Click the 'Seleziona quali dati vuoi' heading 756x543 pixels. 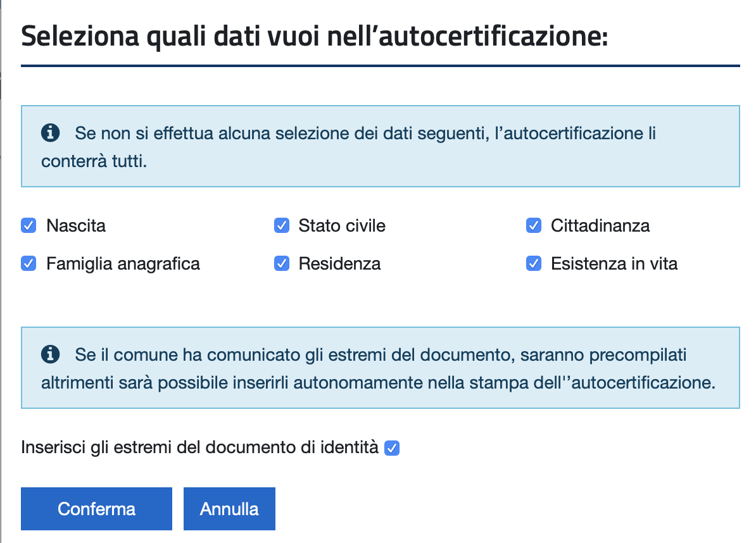(314, 37)
